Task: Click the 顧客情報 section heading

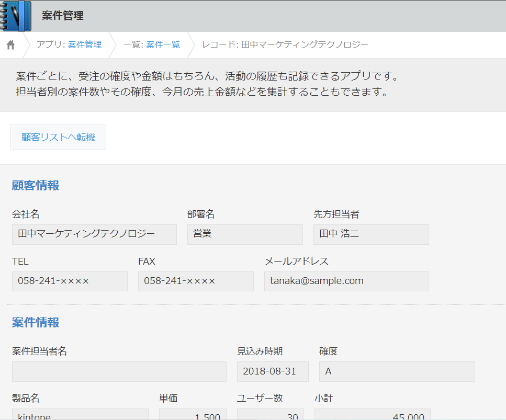Action: 36,186
